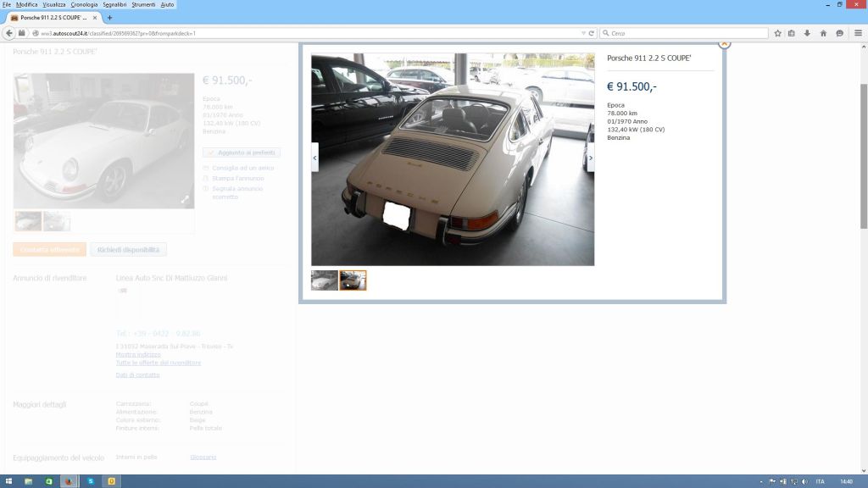The width and height of the screenshot is (868, 488).
Task: Select the second lightbox thumbnail of Porsche rear
Action: pyautogui.click(x=353, y=280)
